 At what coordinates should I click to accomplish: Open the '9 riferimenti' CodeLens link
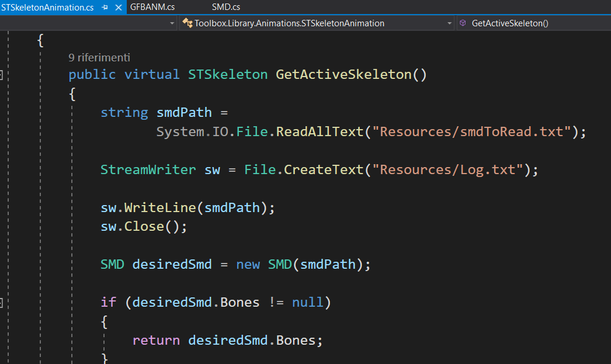(99, 58)
